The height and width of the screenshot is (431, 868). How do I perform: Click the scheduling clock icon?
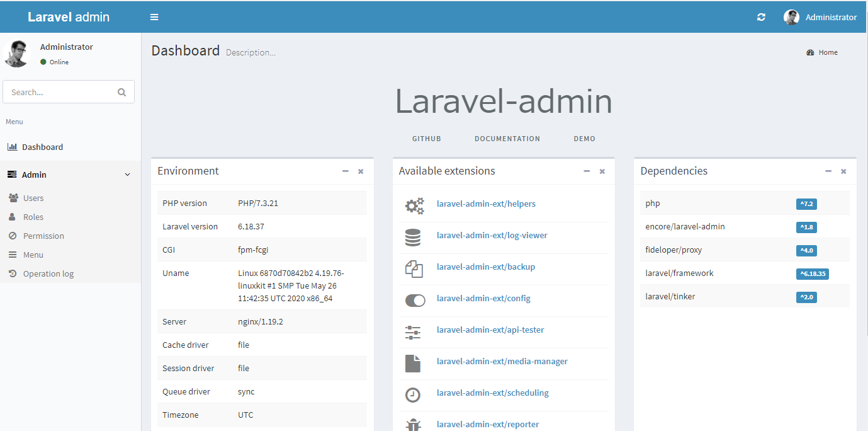tap(412, 395)
